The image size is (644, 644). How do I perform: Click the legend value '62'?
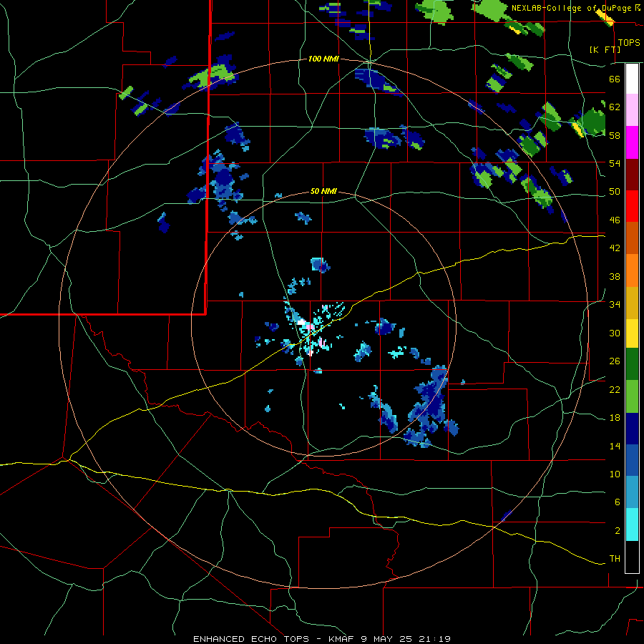(615, 107)
